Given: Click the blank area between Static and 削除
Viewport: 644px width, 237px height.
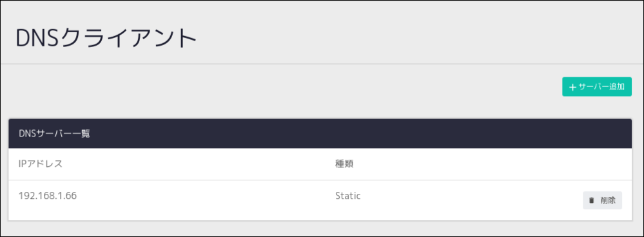Looking at the screenshot, I should tap(471, 200).
